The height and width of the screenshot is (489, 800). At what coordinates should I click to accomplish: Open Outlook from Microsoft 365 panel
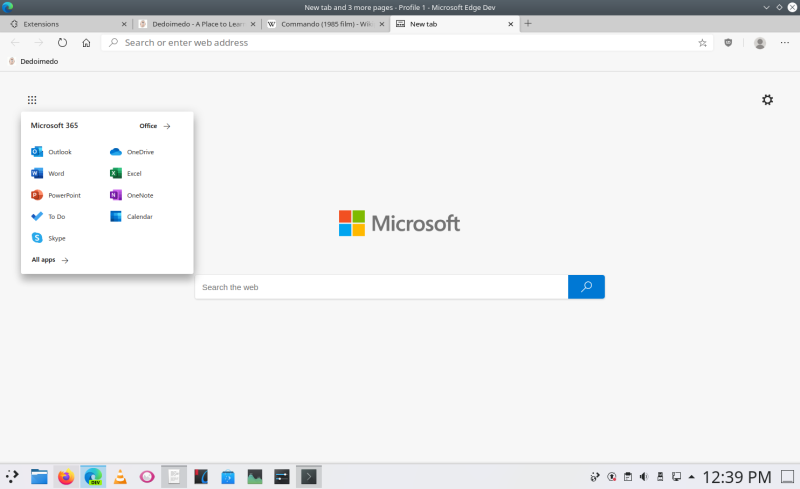click(x=51, y=152)
